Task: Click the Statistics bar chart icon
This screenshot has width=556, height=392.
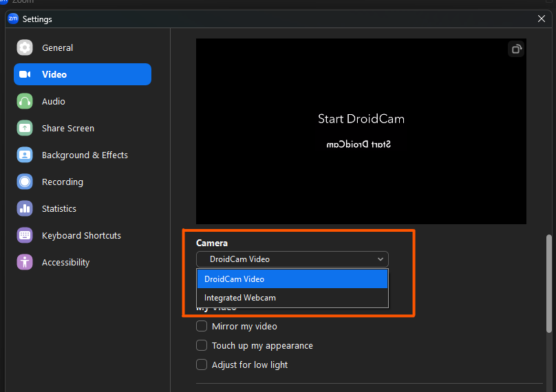Action: (25, 208)
